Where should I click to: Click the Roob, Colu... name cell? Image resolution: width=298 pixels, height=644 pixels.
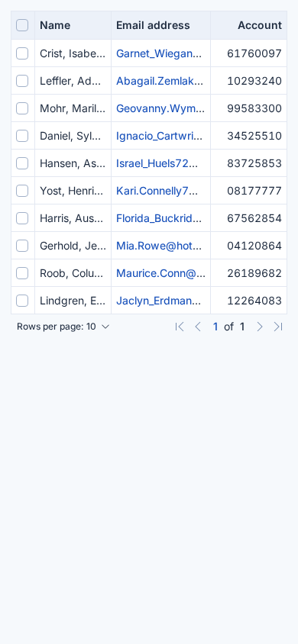coord(73,273)
